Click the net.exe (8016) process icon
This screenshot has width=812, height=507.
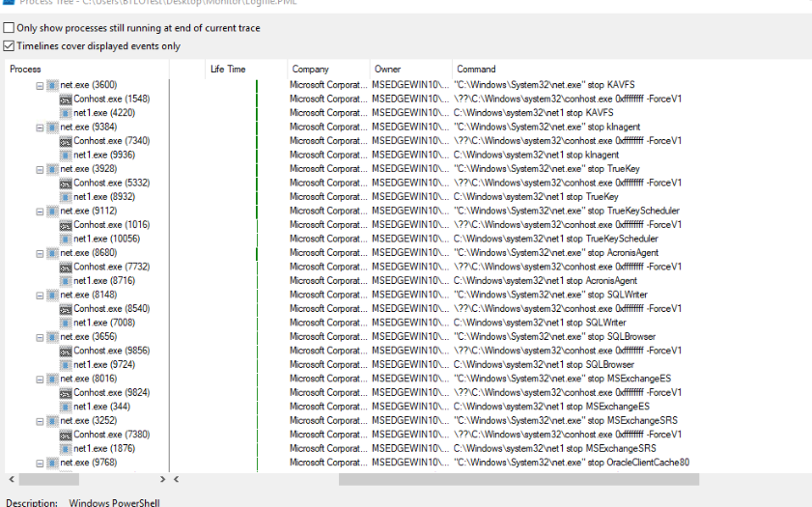[52, 379]
